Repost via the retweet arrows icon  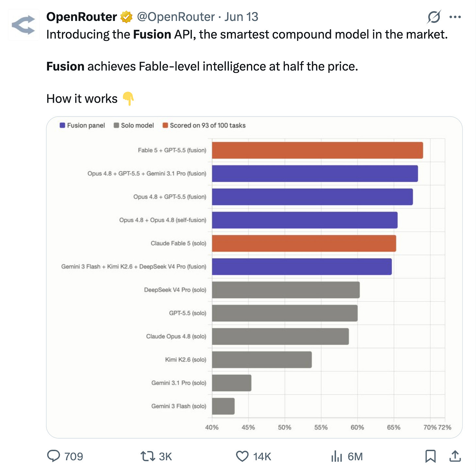(147, 456)
